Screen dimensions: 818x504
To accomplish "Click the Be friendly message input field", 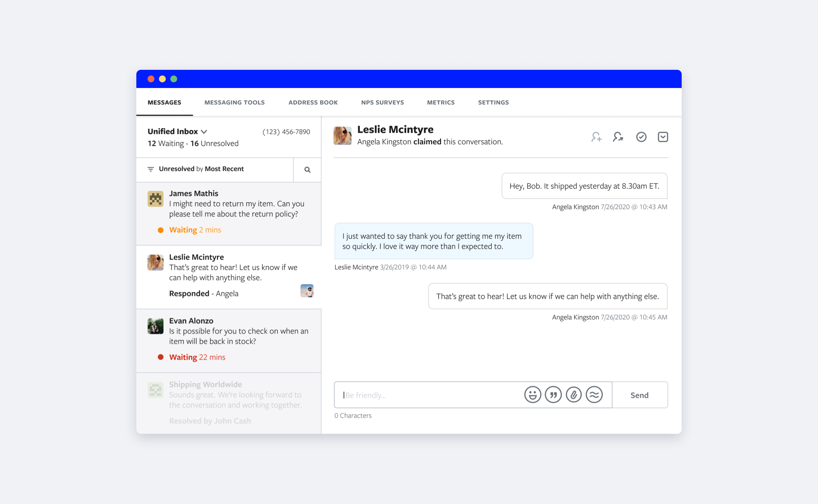I will (x=430, y=395).
